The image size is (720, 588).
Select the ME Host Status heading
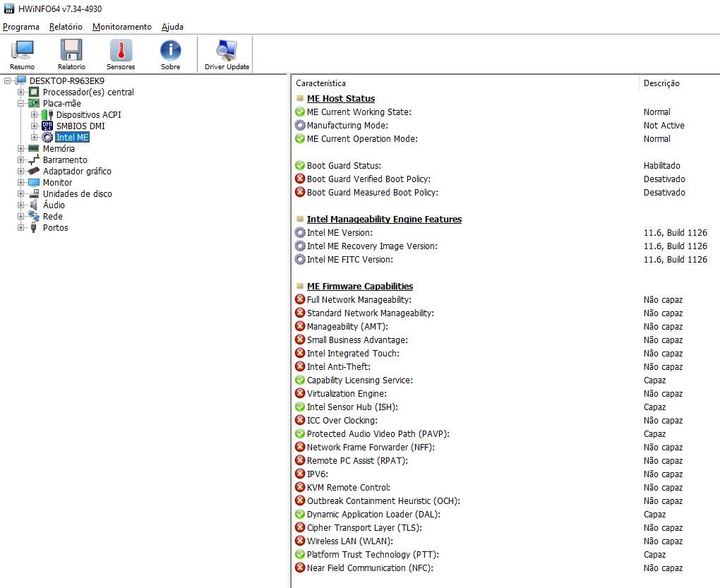[x=341, y=98]
